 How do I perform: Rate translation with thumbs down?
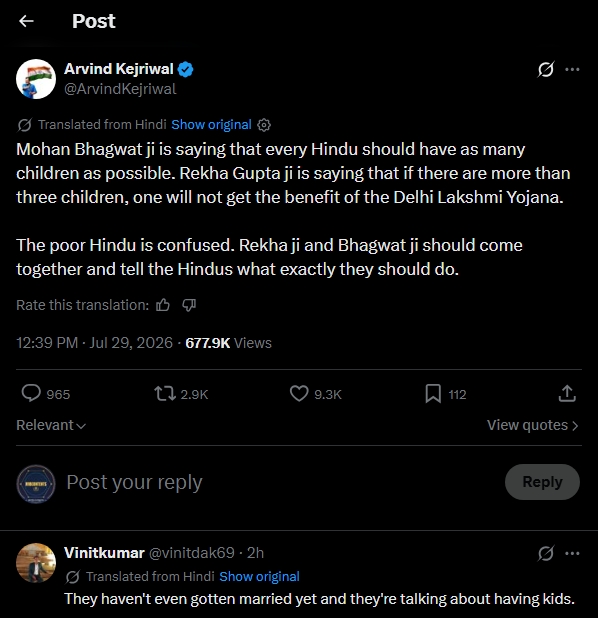[189, 305]
